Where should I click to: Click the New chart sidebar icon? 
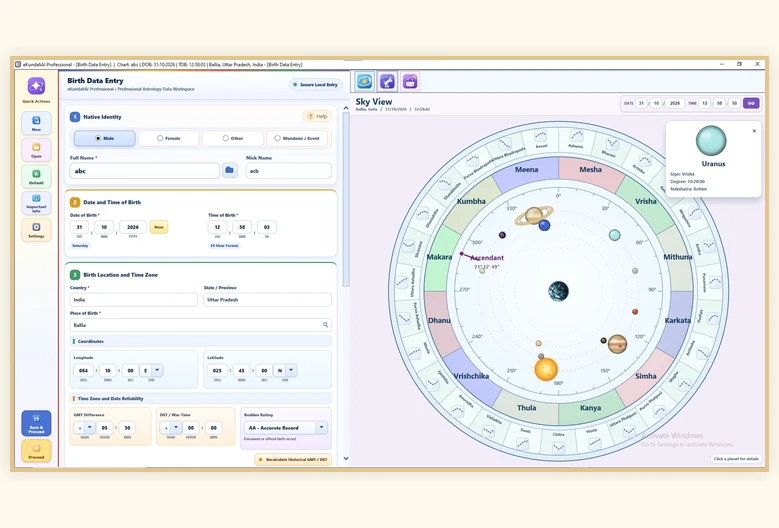point(36,123)
